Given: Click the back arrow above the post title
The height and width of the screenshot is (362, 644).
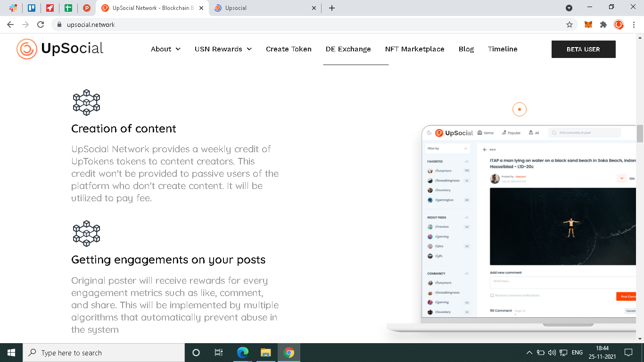Looking at the screenshot, I should (x=484, y=149).
